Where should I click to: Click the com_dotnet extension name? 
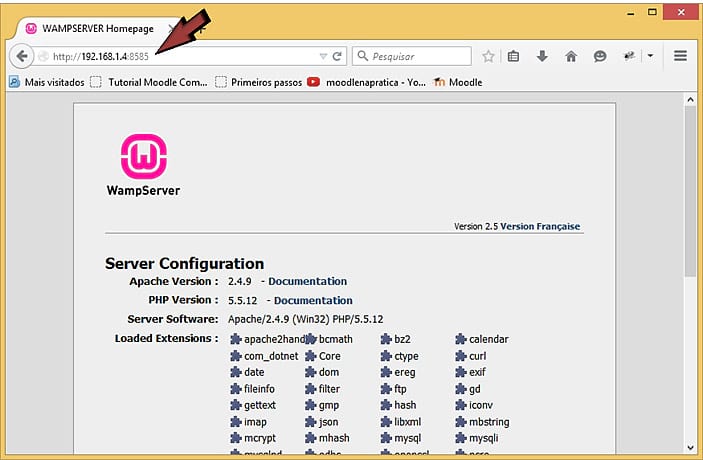[x=271, y=356]
